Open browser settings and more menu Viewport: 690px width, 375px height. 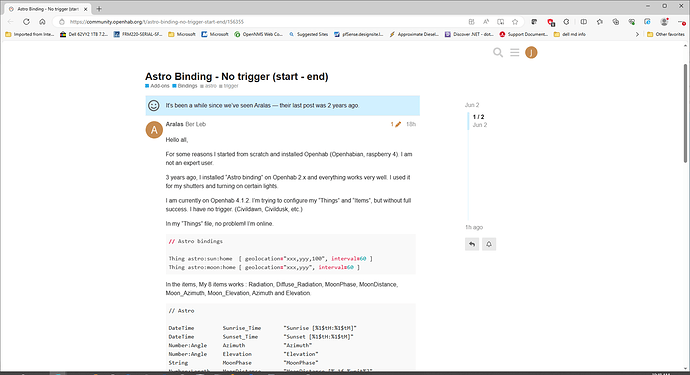pyautogui.click(x=681, y=22)
